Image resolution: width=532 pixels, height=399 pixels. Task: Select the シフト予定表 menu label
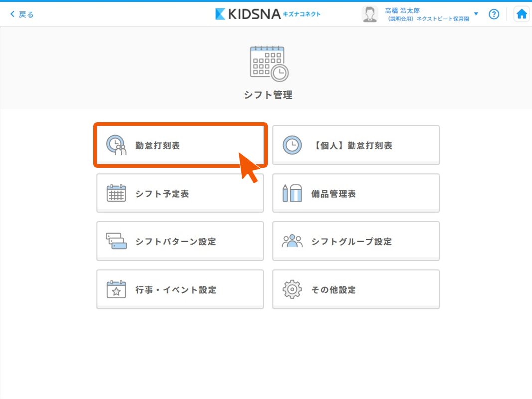tap(162, 194)
